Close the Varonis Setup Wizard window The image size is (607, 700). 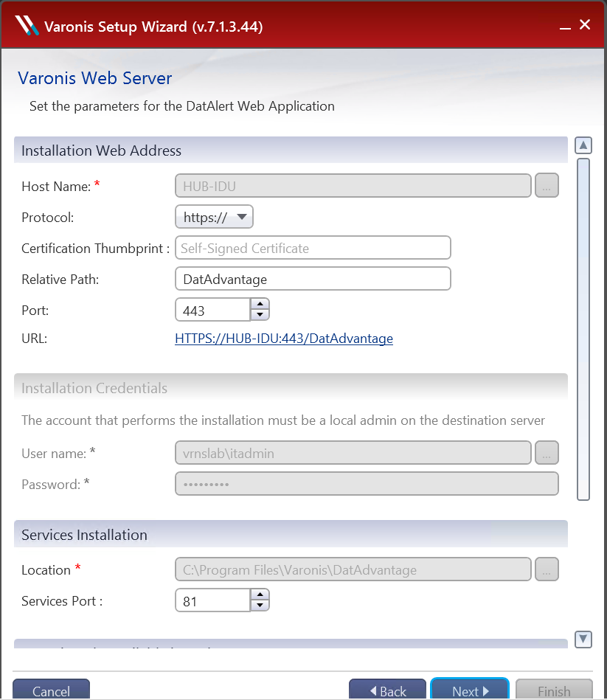[x=585, y=24]
